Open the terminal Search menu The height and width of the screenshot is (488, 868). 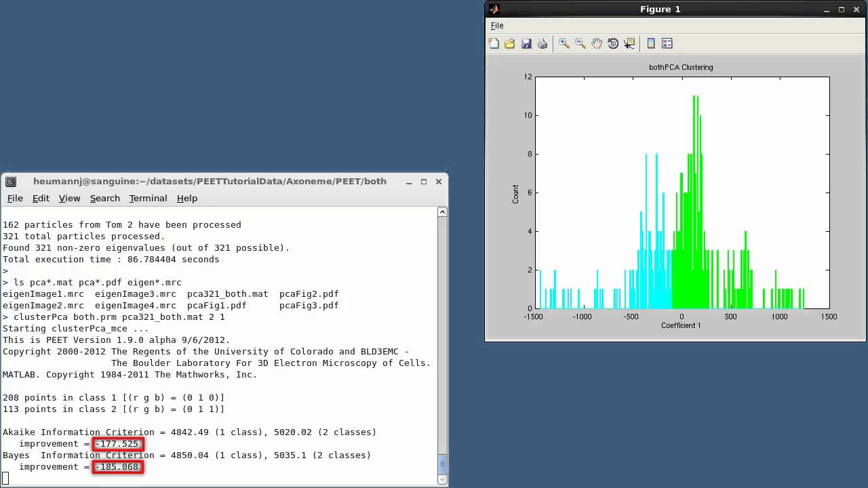105,198
